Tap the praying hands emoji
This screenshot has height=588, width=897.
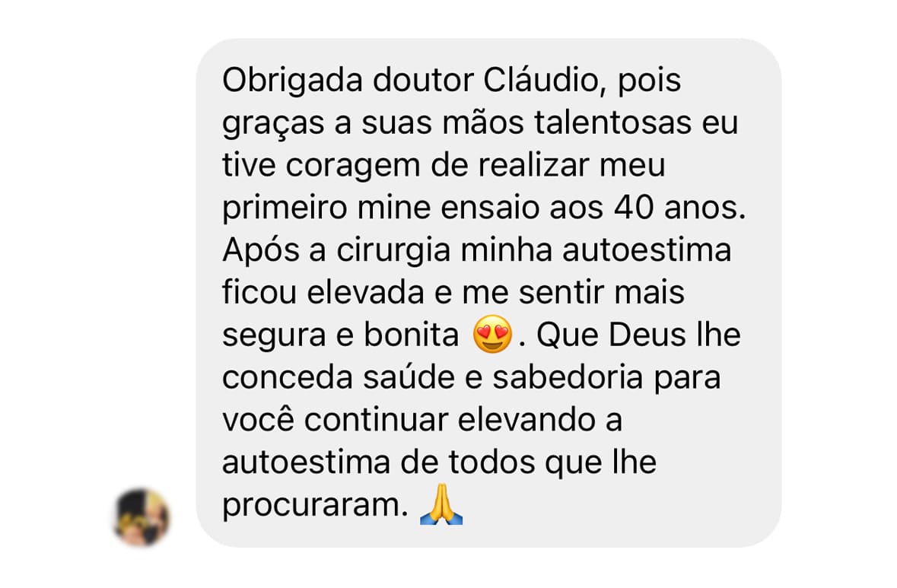[x=441, y=504]
